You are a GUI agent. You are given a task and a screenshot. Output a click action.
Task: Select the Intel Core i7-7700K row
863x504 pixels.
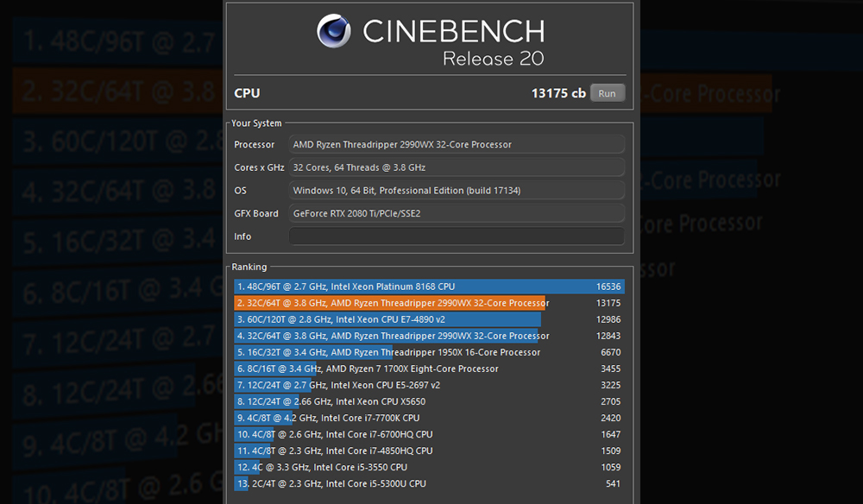(x=429, y=419)
